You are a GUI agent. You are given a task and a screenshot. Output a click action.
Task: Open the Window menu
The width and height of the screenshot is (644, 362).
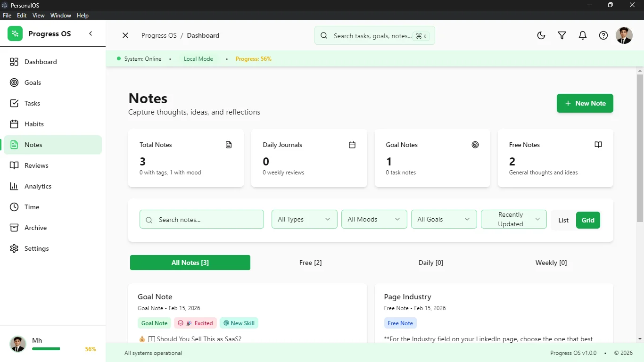click(x=61, y=16)
